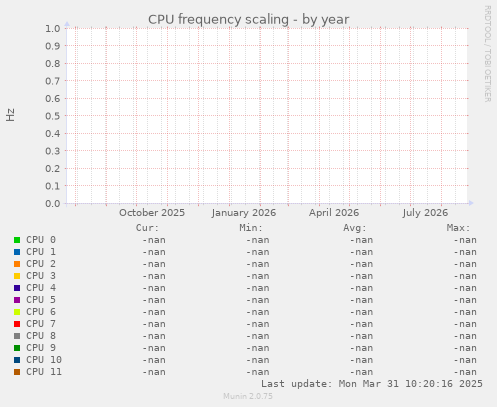497x407 pixels.
Task: Click the 'CPU 2' legend label
Action: click(x=41, y=264)
